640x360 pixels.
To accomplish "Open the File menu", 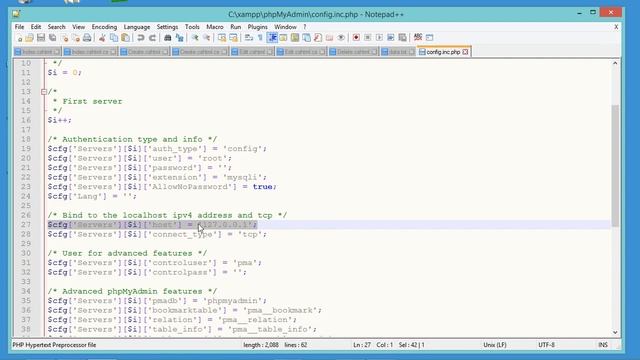I will tap(19, 27).
